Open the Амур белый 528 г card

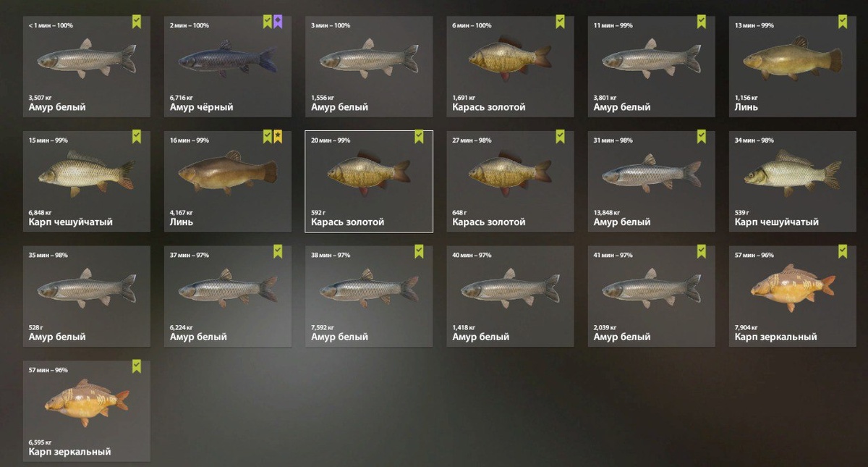[87, 296]
